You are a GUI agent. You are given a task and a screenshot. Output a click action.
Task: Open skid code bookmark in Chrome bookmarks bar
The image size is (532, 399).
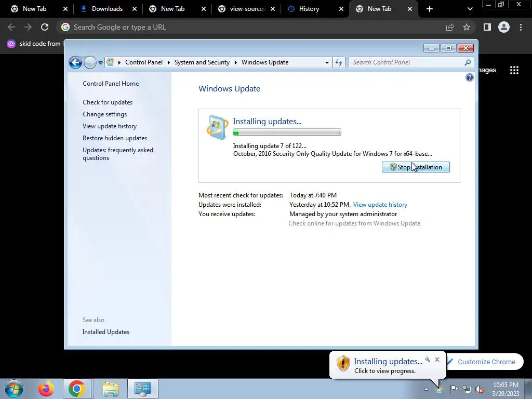point(35,44)
